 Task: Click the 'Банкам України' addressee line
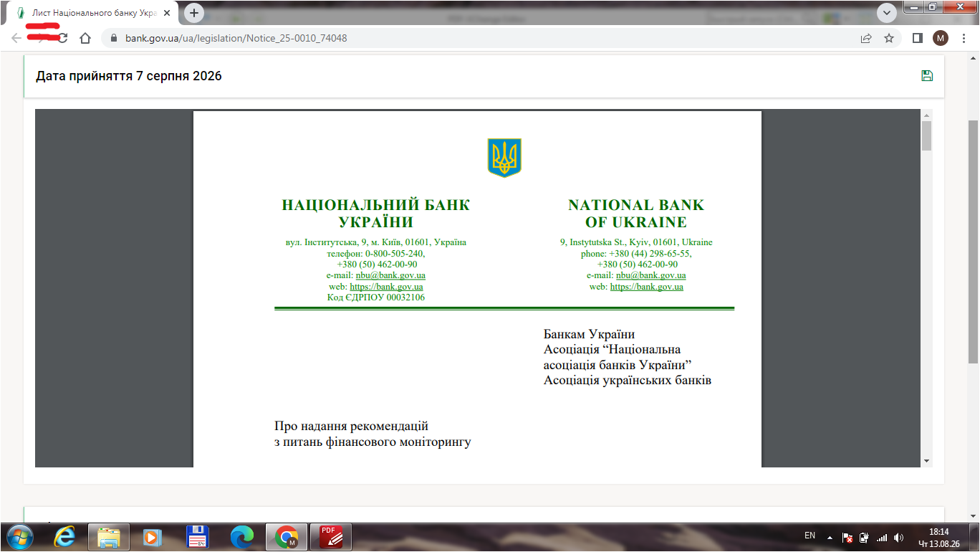pos(589,334)
